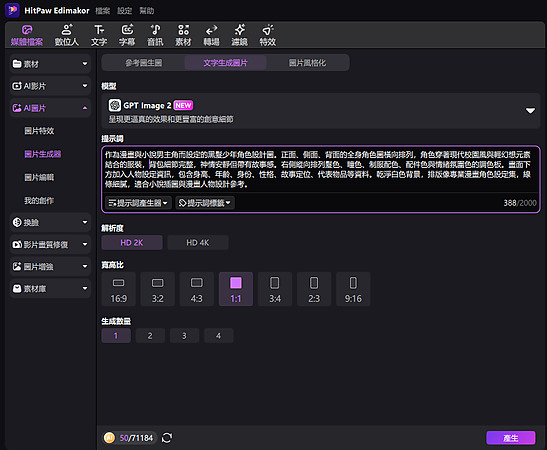547x450 pixels.
Task: Open the 字幕 subtitles tool
Action: [x=127, y=36]
